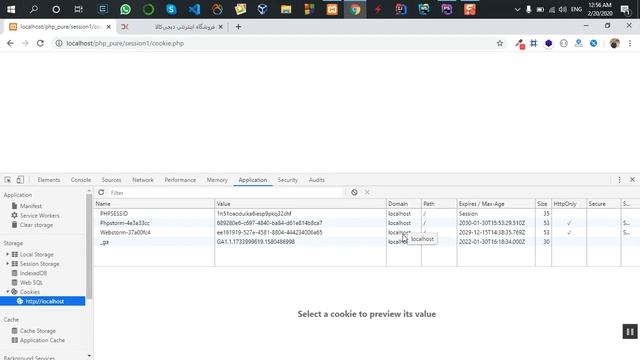640x360 pixels.
Task: Pause the recording with pause button
Action: coord(630,332)
